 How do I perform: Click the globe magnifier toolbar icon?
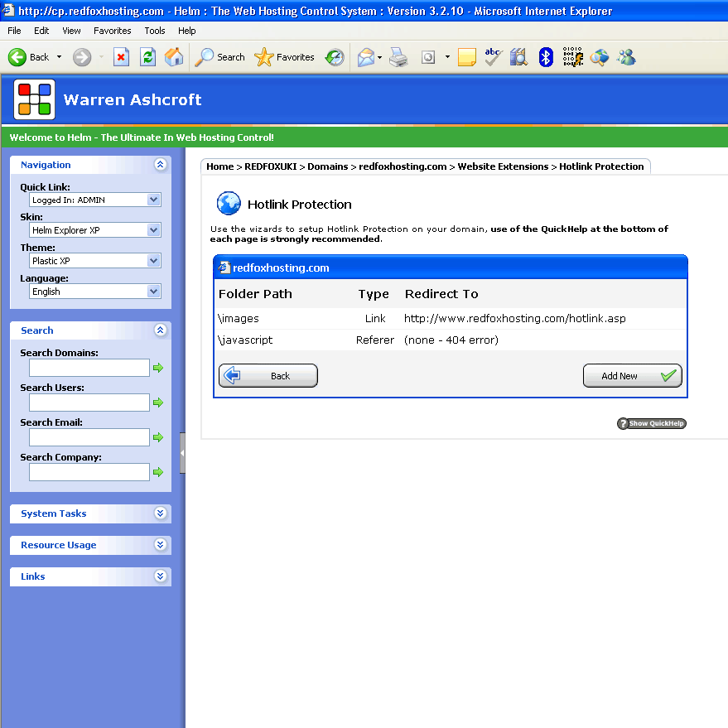(600, 58)
